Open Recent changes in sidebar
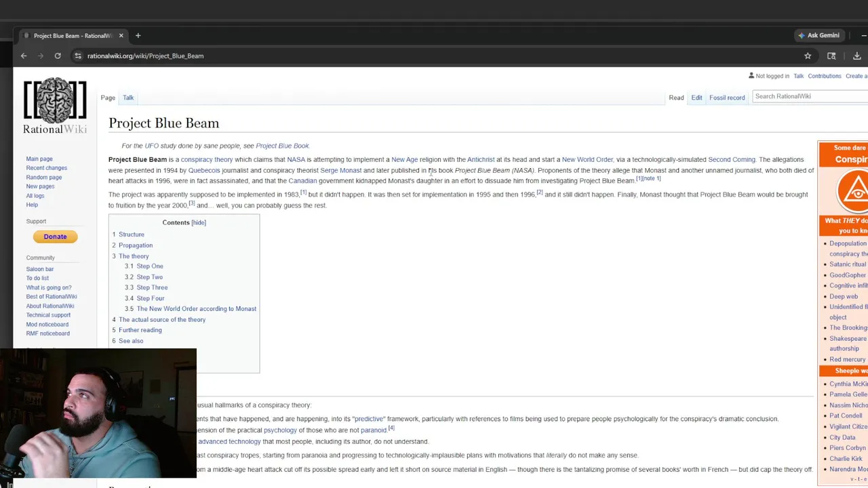The image size is (868, 488). tap(47, 168)
